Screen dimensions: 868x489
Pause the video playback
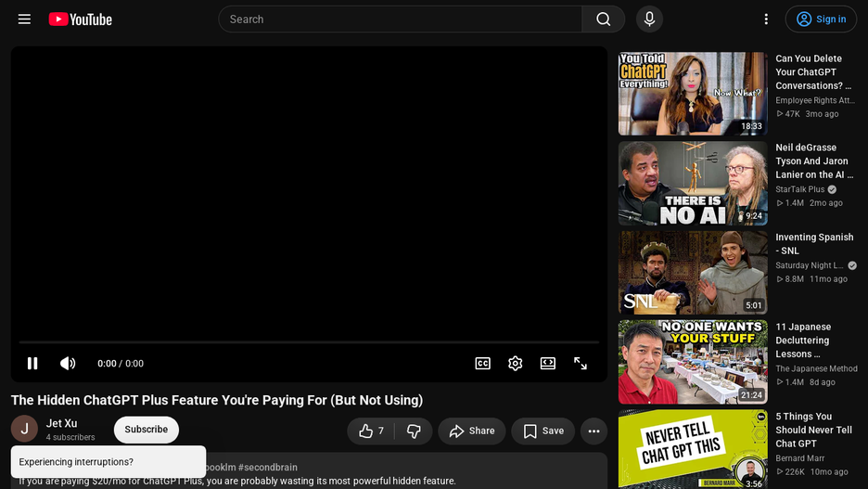pos(32,364)
